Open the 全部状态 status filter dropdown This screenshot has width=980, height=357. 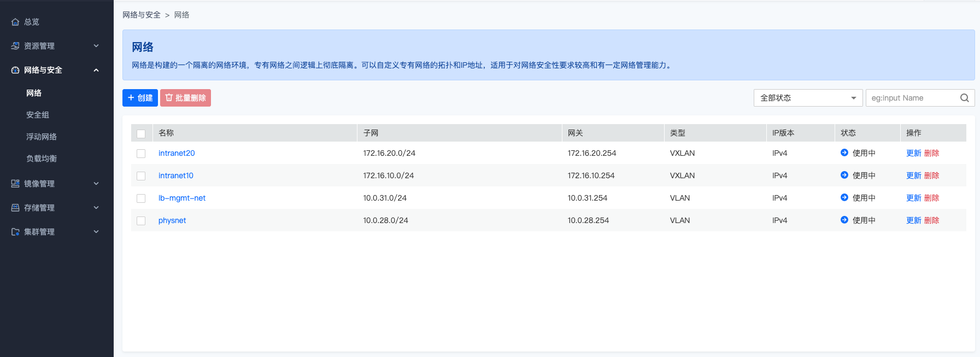(807, 98)
